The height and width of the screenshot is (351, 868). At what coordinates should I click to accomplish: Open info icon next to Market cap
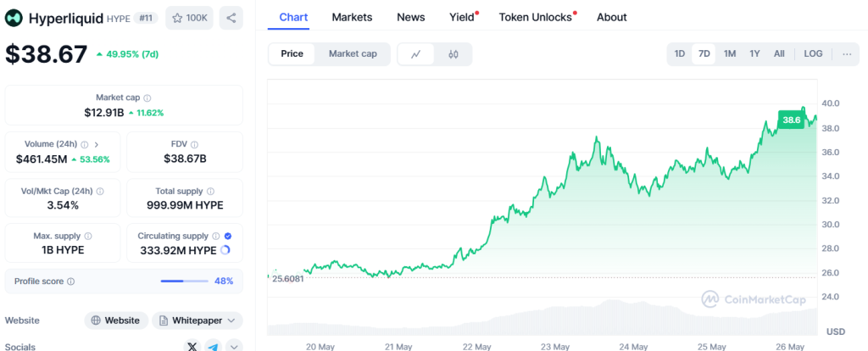coord(147,98)
